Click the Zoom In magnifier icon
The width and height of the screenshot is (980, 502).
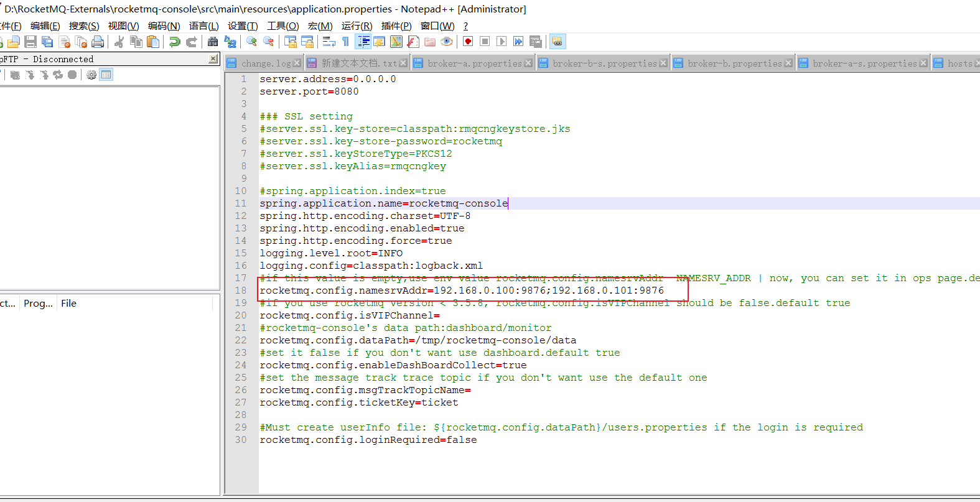(x=251, y=42)
